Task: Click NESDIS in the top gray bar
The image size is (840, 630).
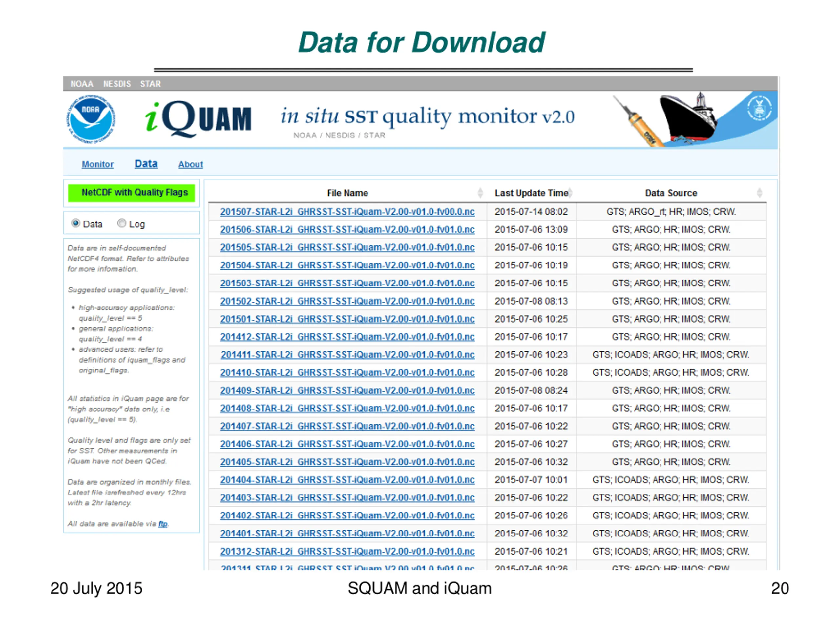Action: click(117, 84)
